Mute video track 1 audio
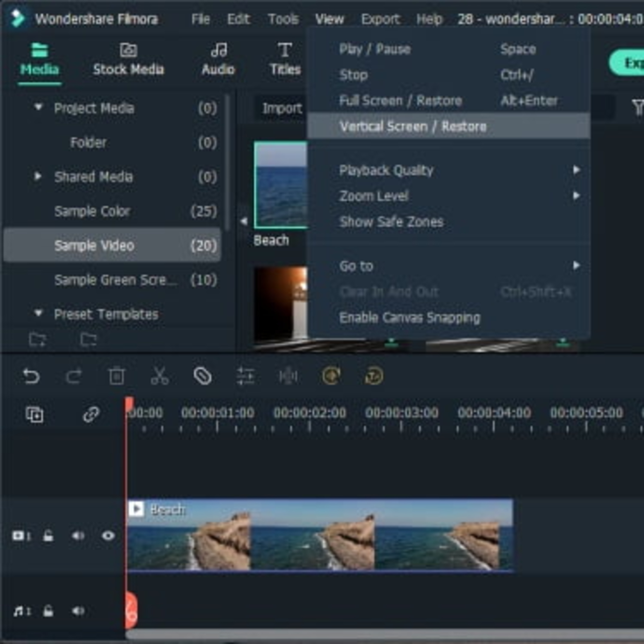Screen dimensions: 644x644 pyautogui.click(x=78, y=536)
